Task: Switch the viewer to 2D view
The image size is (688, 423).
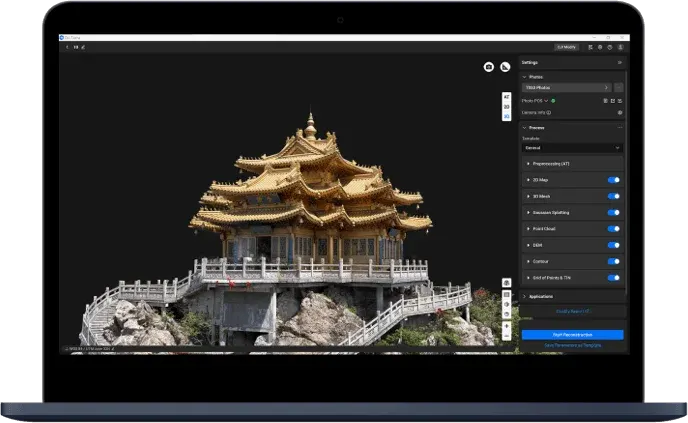Action: pyautogui.click(x=506, y=107)
